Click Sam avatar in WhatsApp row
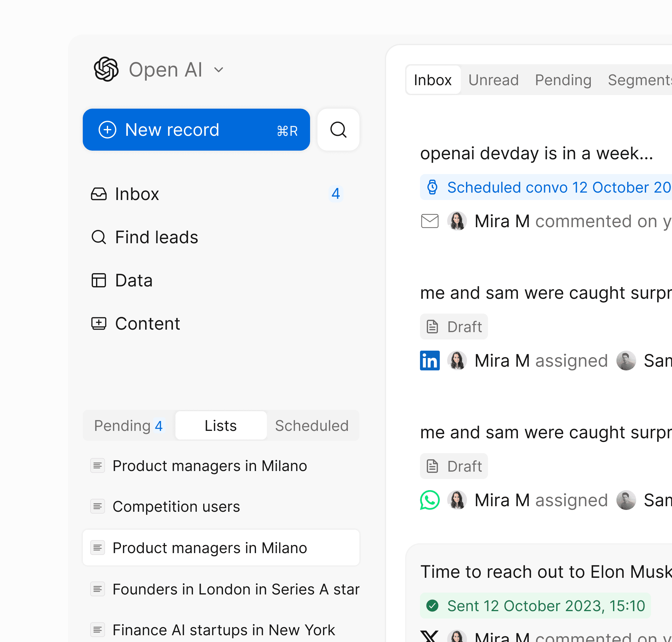This screenshot has height=642, width=672. pyautogui.click(x=626, y=500)
